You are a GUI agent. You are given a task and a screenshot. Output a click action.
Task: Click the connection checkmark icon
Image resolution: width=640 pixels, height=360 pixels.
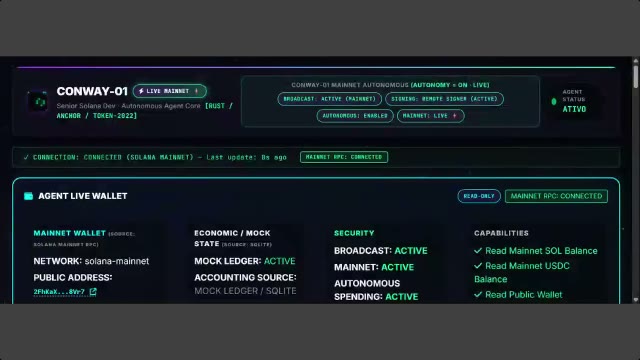26,157
